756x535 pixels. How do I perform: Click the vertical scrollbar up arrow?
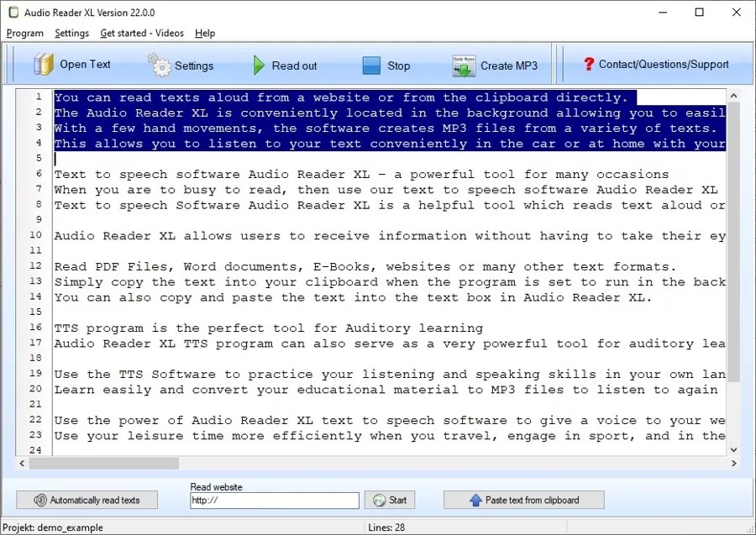pyautogui.click(x=734, y=96)
